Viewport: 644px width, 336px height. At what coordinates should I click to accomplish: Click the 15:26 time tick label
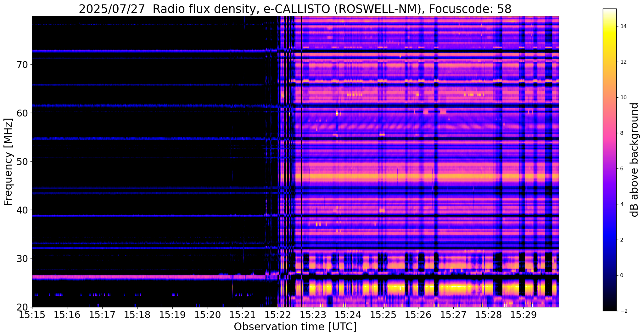coord(418,315)
